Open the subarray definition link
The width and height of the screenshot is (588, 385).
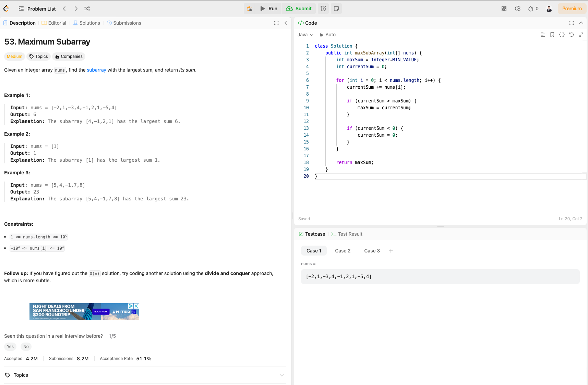point(96,70)
